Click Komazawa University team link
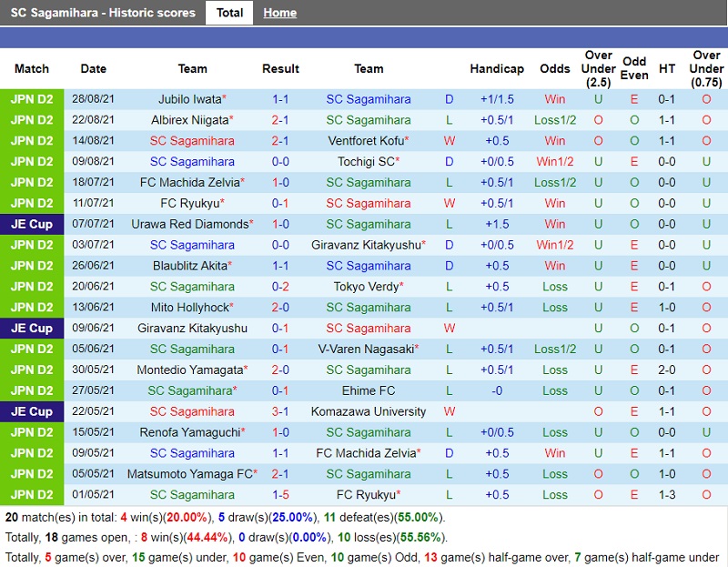 (369, 412)
